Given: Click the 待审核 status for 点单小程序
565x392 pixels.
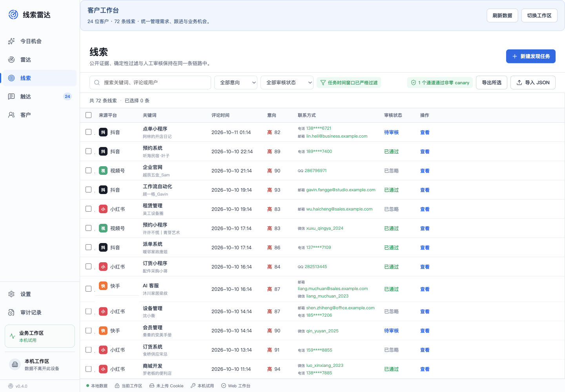Looking at the screenshot, I should point(392,132).
